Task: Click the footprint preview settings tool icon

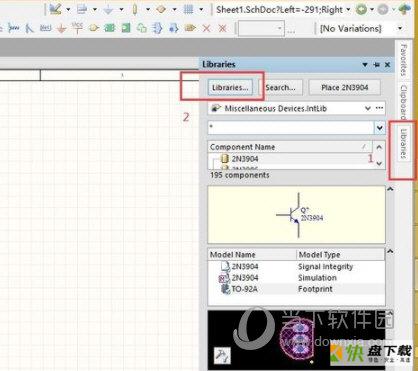Action: pos(222,356)
